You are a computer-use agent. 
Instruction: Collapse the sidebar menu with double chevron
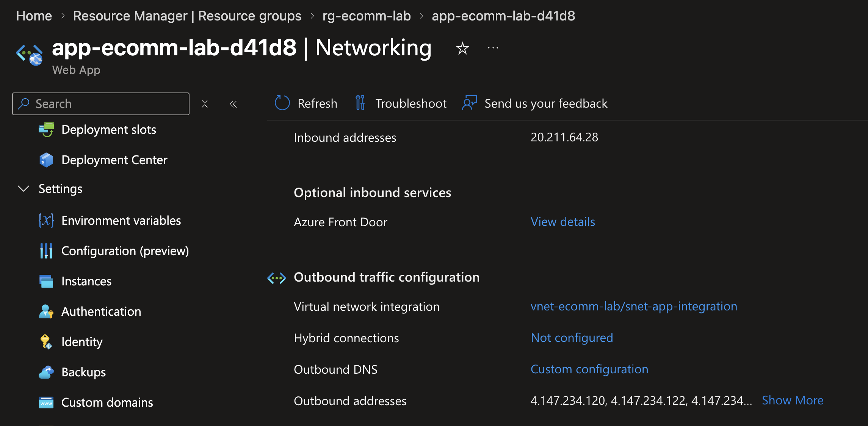(x=233, y=104)
